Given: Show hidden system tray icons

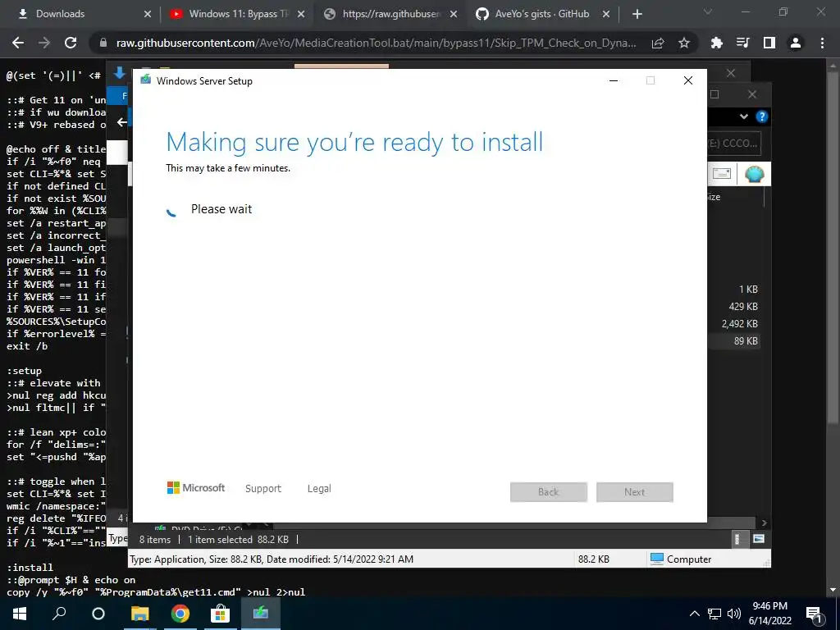Looking at the screenshot, I should pos(694,614).
